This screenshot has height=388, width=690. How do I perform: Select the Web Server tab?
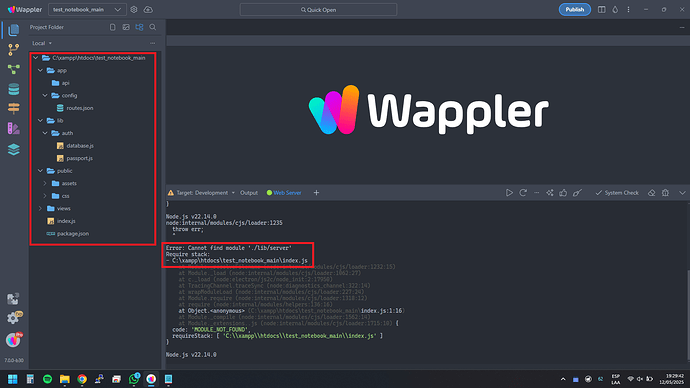284,193
